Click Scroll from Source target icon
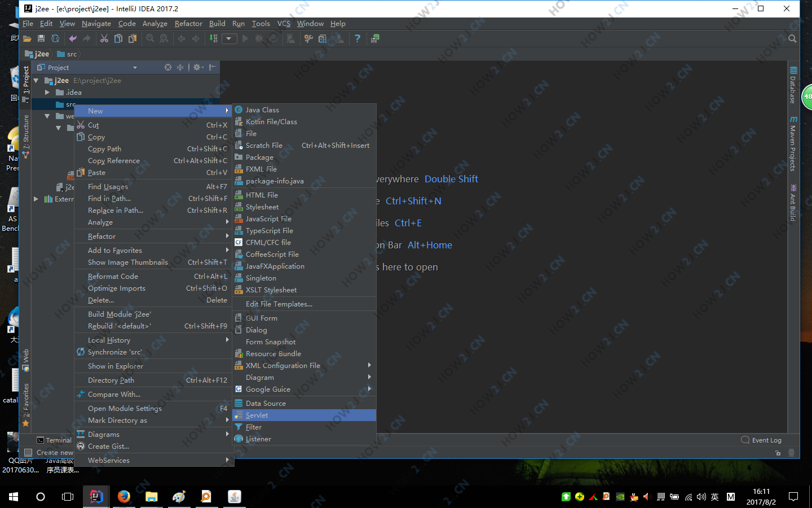The height and width of the screenshot is (508, 812). click(x=168, y=67)
